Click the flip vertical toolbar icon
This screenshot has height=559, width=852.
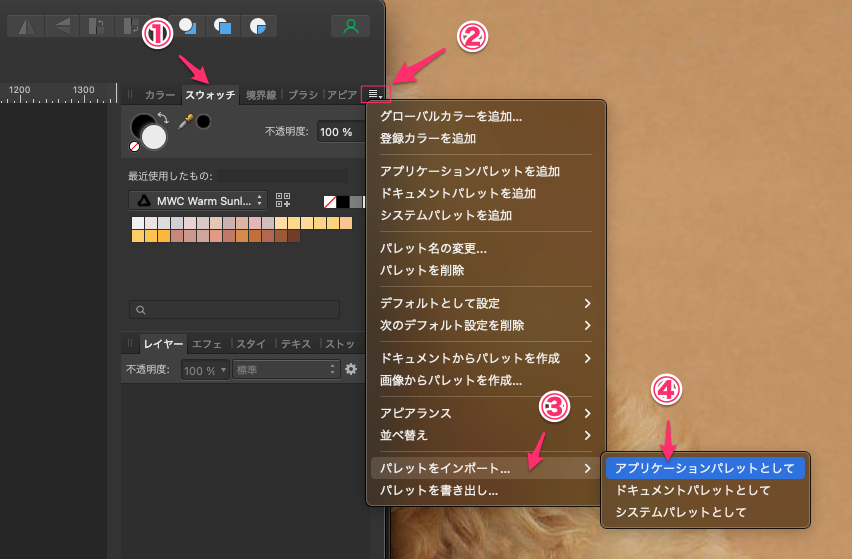point(61,26)
